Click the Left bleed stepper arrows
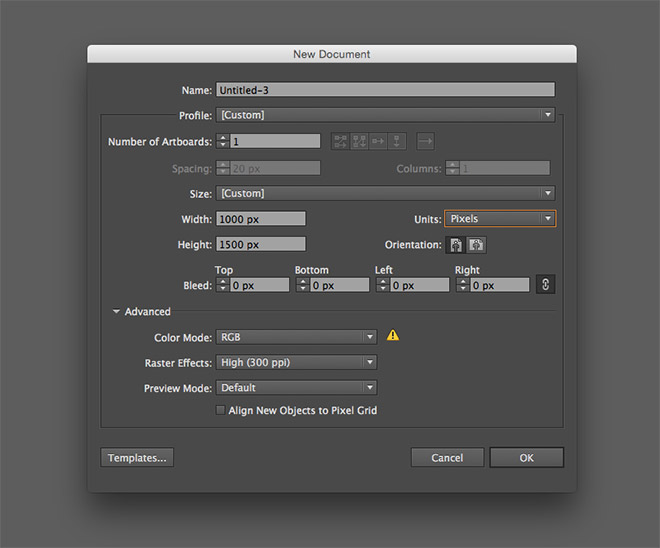This screenshot has height=548, width=660. (383, 285)
